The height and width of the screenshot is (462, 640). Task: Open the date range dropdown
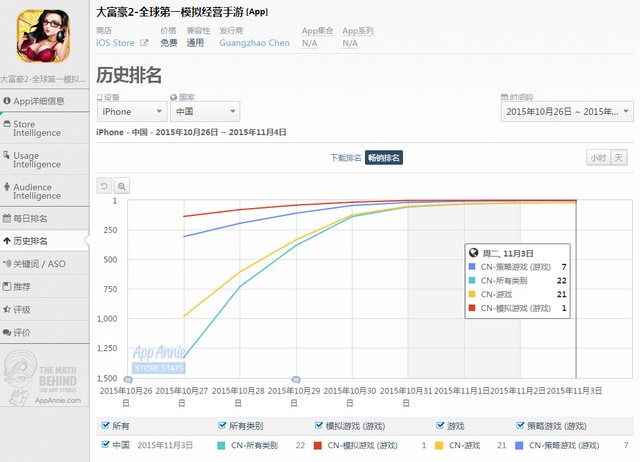(x=567, y=111)
